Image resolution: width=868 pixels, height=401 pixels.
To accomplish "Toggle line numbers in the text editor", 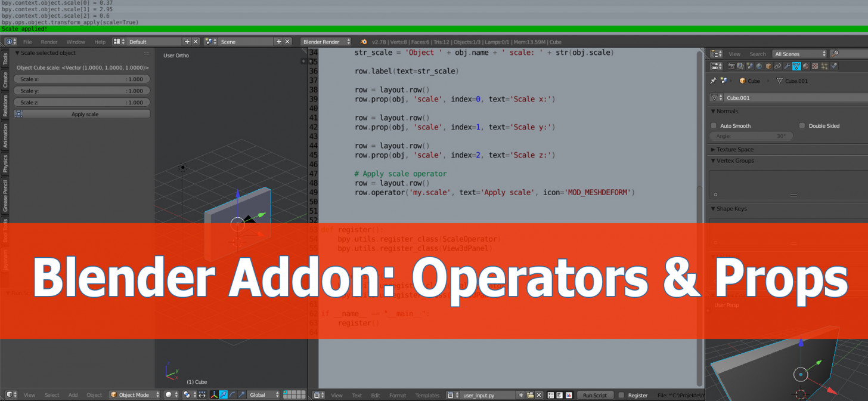I will pos(551,394).
